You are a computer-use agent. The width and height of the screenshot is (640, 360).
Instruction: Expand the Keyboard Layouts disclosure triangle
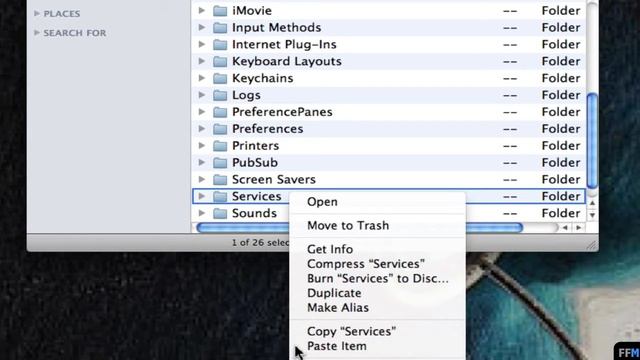202,61
